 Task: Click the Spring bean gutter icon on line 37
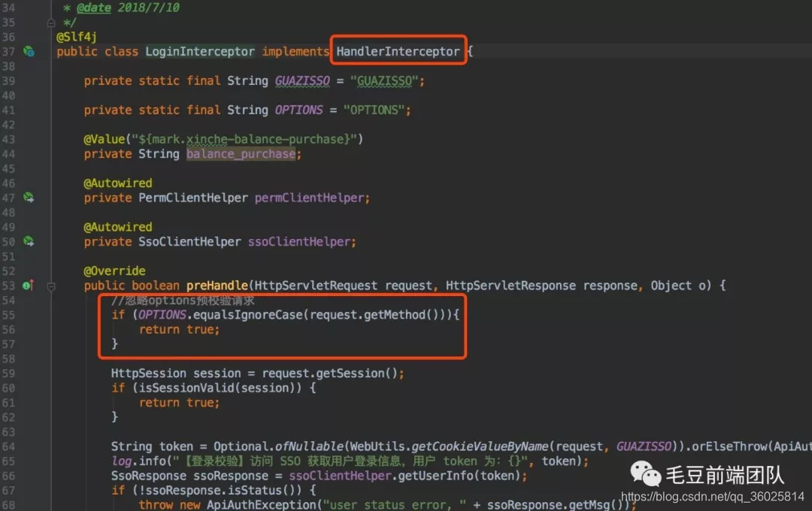[29, 51]
